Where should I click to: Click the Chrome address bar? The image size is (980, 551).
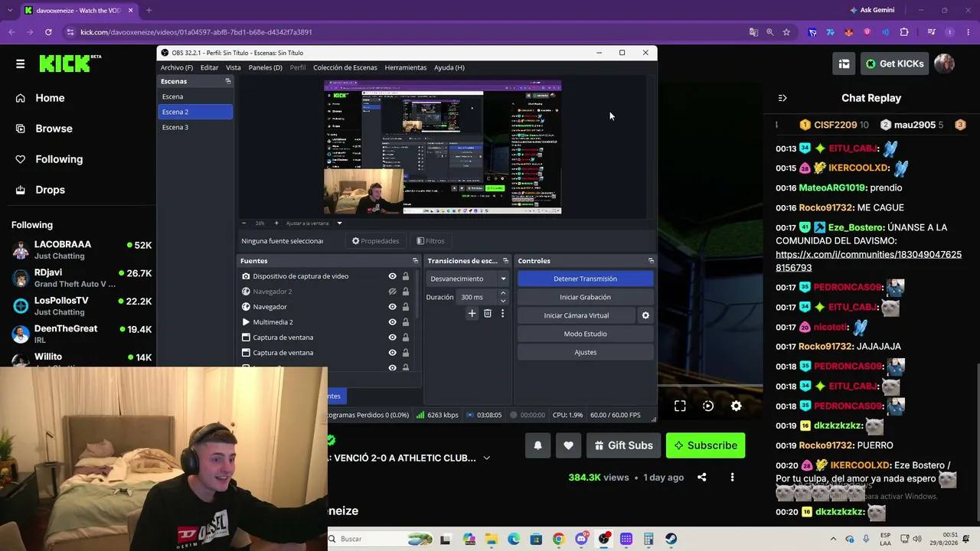click(402, 32)
